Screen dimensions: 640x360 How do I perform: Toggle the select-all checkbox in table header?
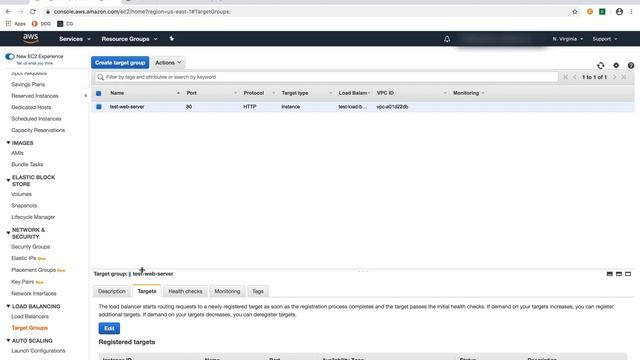click(x=98, y=93)
